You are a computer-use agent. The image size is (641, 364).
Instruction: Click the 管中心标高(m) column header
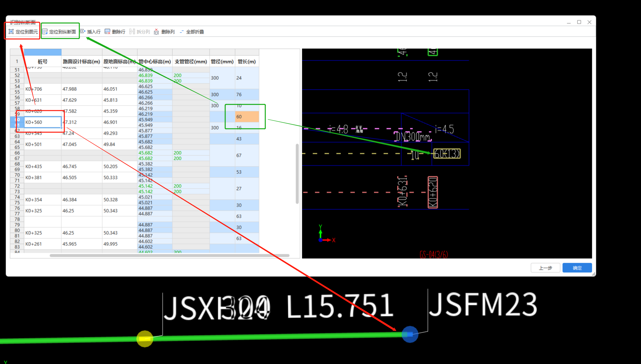point(154,61)
